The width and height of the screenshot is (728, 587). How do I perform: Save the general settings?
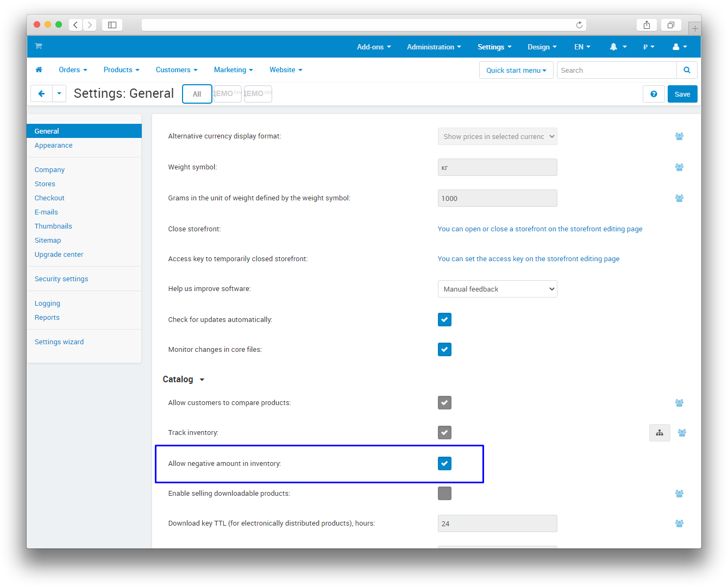pos(682,94)
